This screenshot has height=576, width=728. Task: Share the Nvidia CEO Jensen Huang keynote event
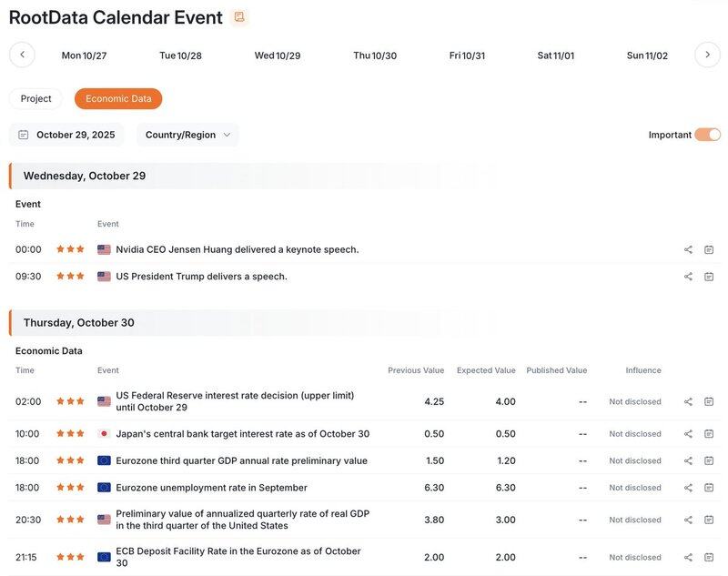click(688, 249)
